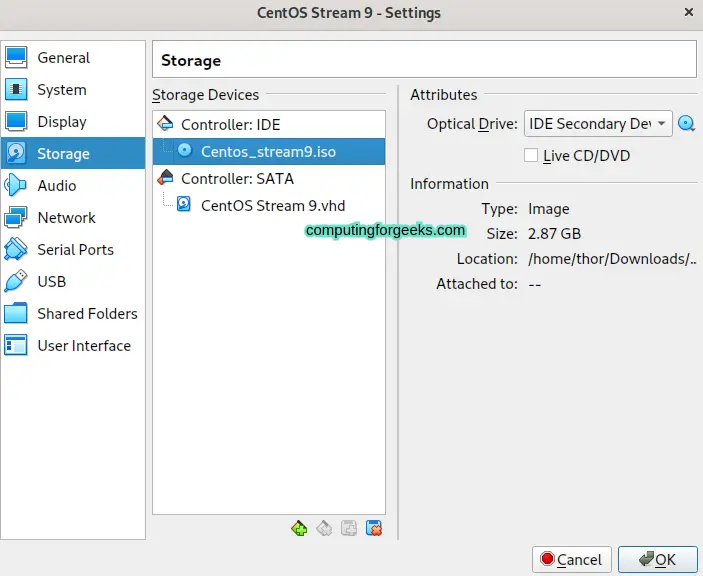Click the User Interface window icon
The width and height of the screenshot is (703, 576).
click(x=16, y=345)
